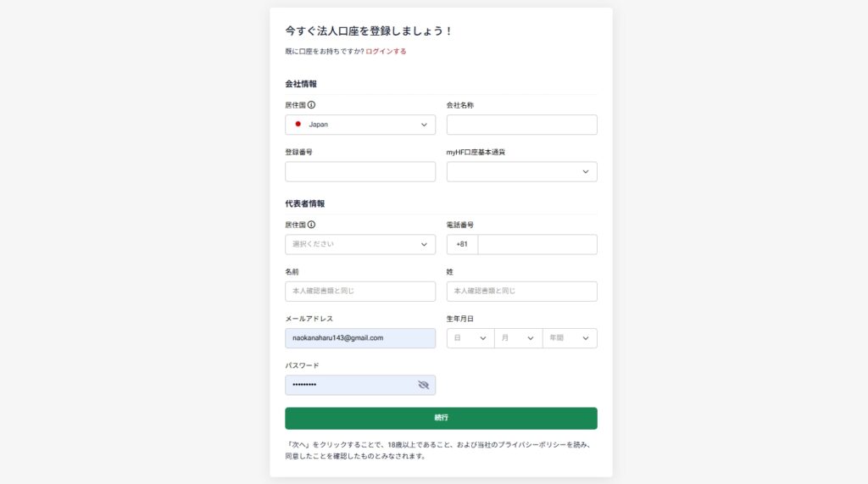The height and width of the screenshot is (484, 868).
Task: Click the 電話番号 number input field
Action: 537,244
